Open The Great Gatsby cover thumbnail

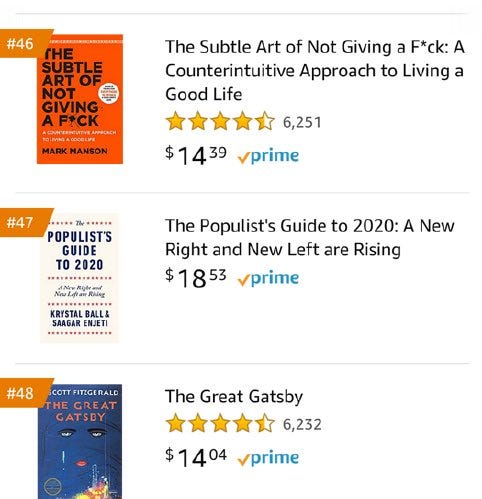coord(80,442)
